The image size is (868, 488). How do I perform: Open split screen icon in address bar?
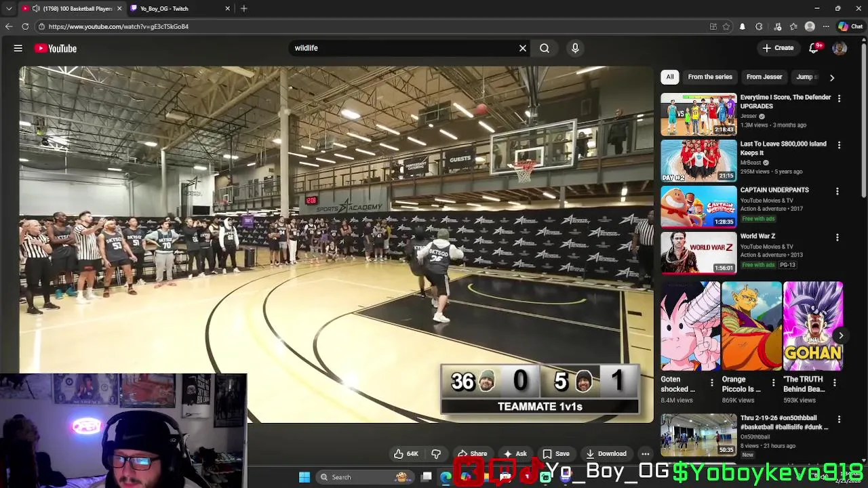(713, 26)
